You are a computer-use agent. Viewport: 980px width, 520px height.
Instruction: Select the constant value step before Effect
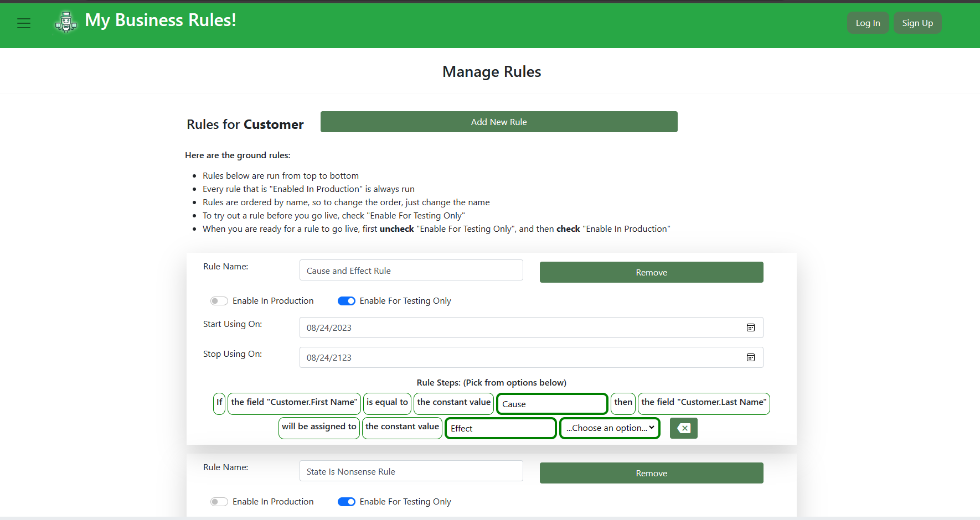pyautogui.click(x=402, y=428)
